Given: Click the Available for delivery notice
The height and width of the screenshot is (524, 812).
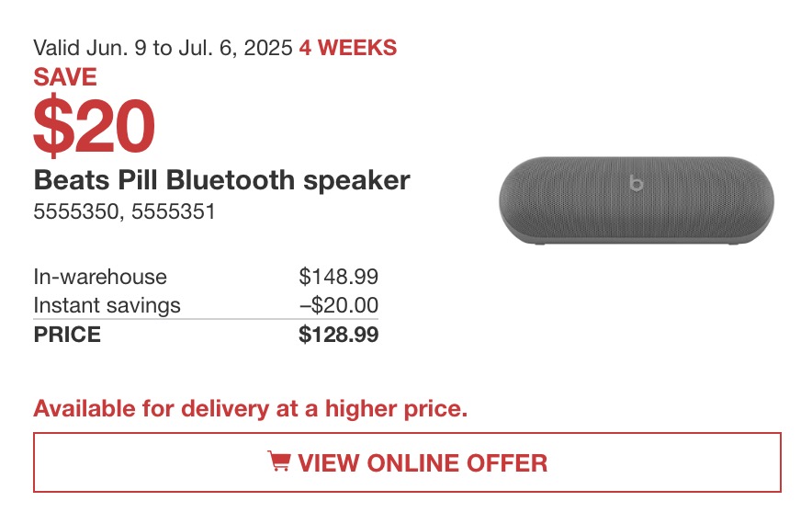Looking at the screenshot, I should coord(251,408).
